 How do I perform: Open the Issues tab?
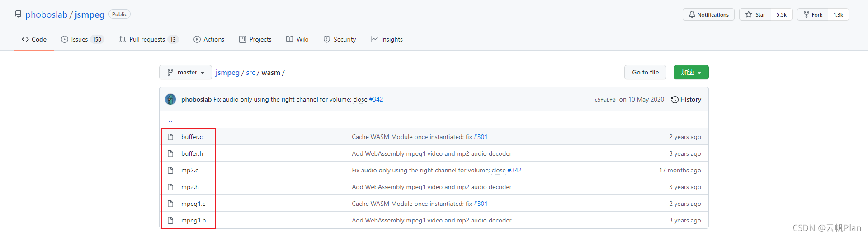(82, 39)
